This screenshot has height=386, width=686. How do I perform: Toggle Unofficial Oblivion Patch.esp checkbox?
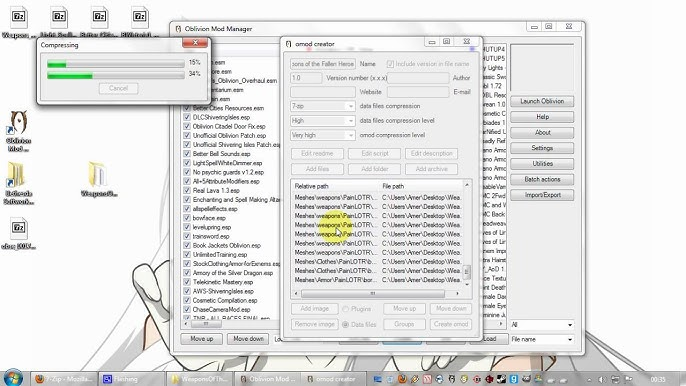[x=187, y=136]
